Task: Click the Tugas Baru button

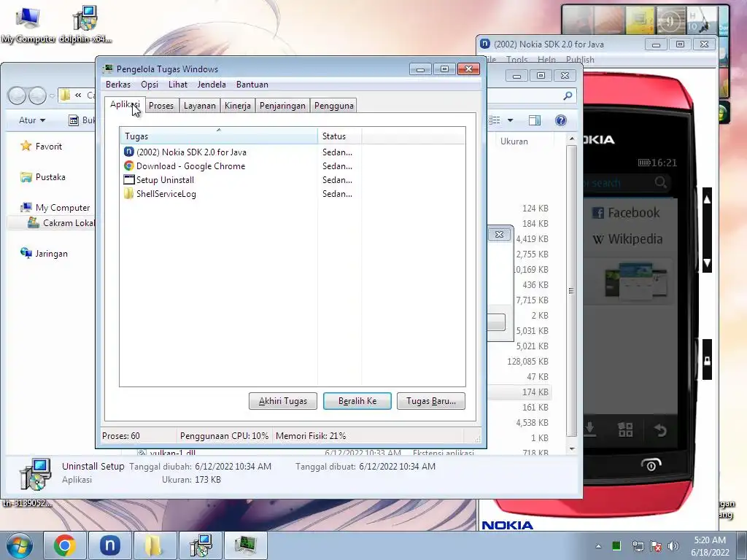Action: click(x=430, y=401)
